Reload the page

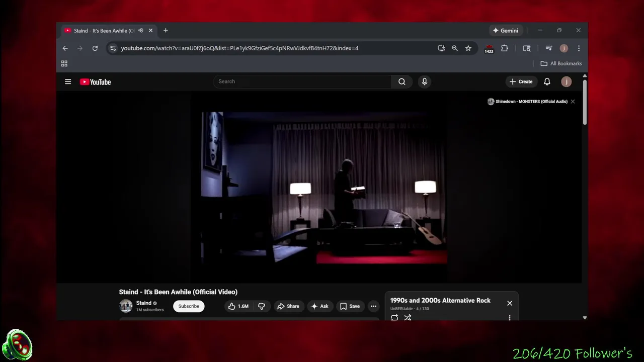coord(95,48)
